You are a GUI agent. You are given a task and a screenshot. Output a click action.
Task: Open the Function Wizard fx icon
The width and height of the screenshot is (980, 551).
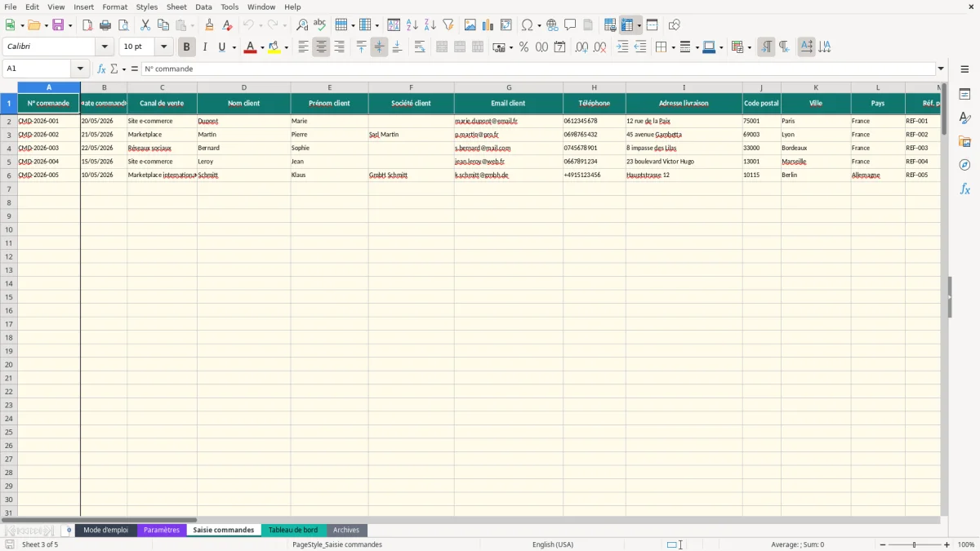(x=102, y=69)
